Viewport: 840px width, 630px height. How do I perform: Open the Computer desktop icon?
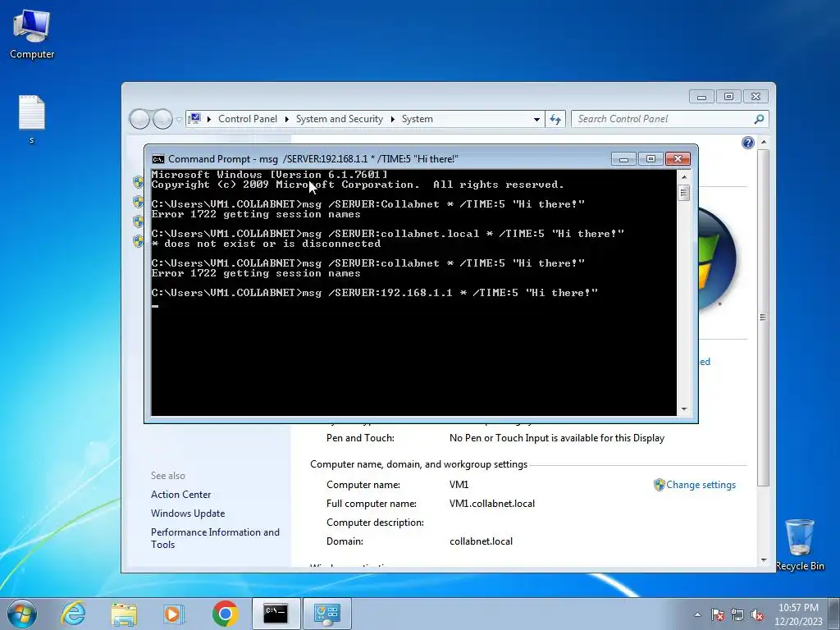[x=32, y=34]
